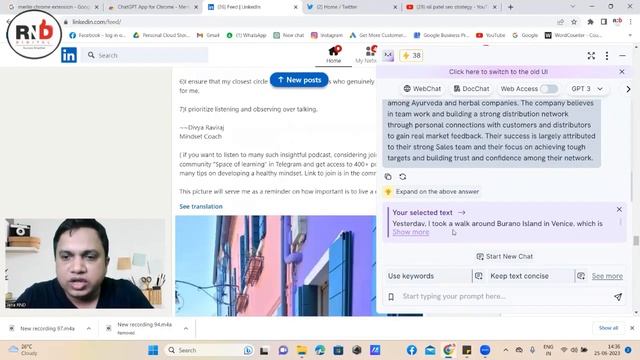Open File Explorer from taskbar
This screenshot has width=640, height=360.
tap(302, 350)
